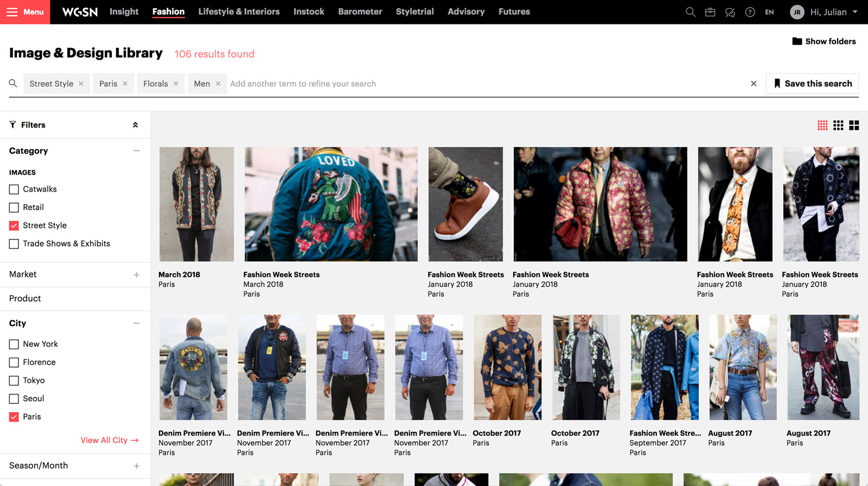Click the Save this search button
Screen dimensions: 868x486
click(x=812, y=84)
